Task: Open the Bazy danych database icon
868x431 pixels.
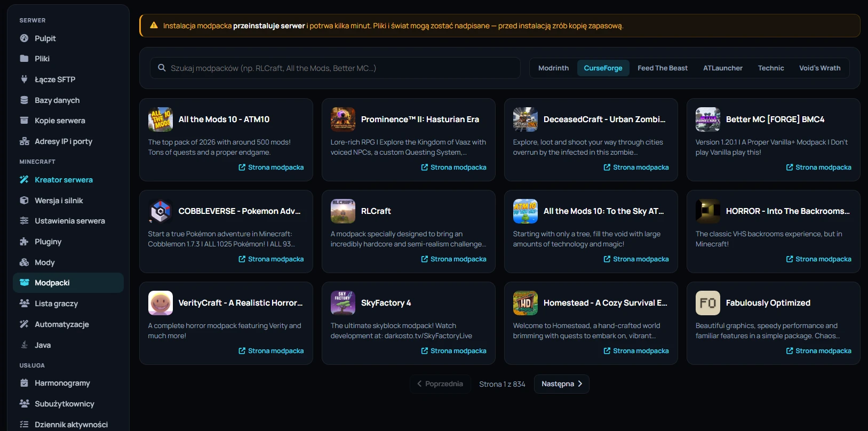Action: [24, 100]
